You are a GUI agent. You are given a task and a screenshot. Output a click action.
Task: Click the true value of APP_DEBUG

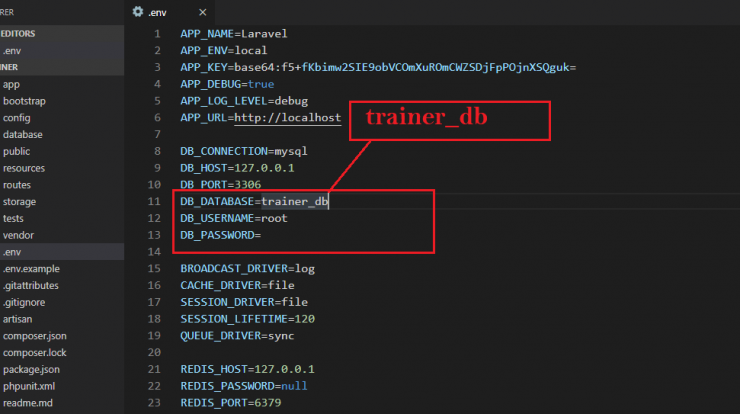[x=261, y=84]
